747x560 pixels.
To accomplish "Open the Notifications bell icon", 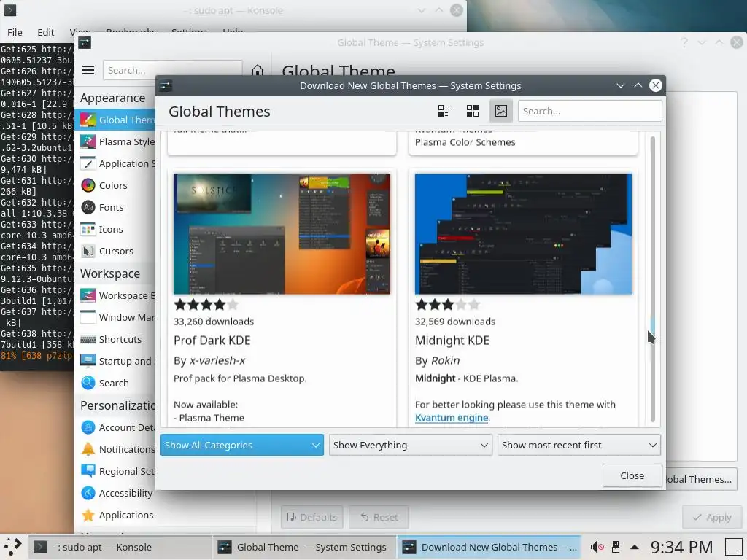I will 88,449.
